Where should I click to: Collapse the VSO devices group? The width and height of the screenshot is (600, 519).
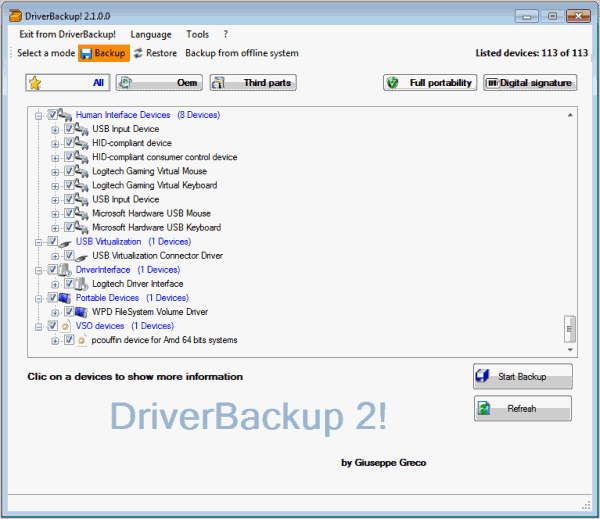39,327
